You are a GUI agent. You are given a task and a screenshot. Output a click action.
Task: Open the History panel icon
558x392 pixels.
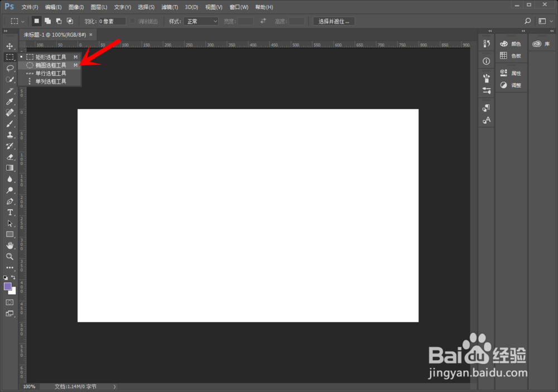point(486,43)
